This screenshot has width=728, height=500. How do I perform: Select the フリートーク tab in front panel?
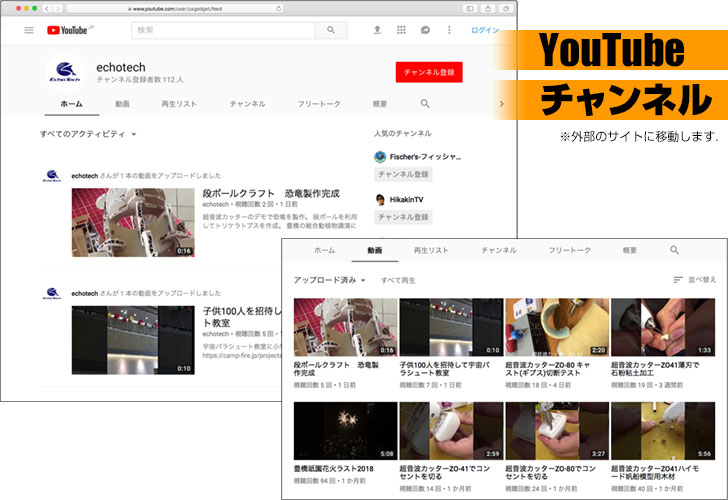click(x=570, y=250)
